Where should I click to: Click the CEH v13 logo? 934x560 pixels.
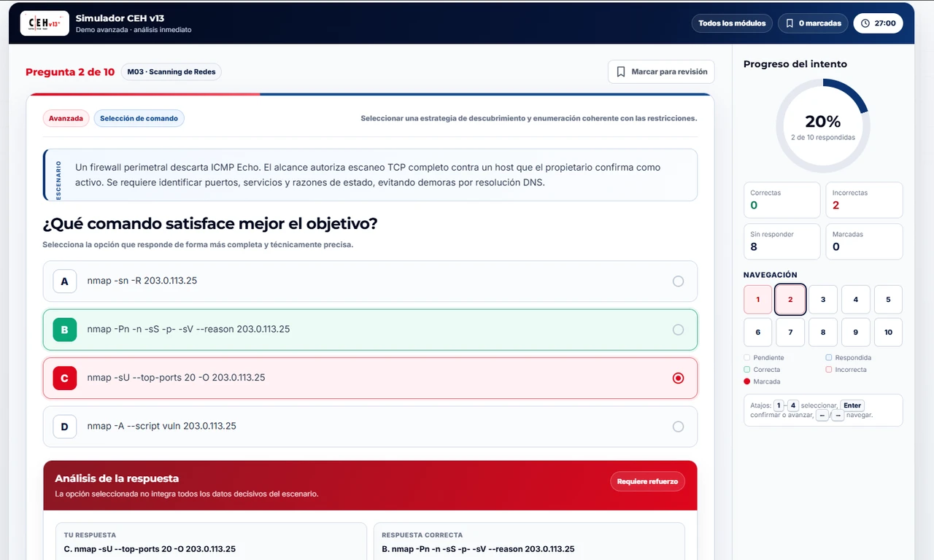[x=45, y=23]
